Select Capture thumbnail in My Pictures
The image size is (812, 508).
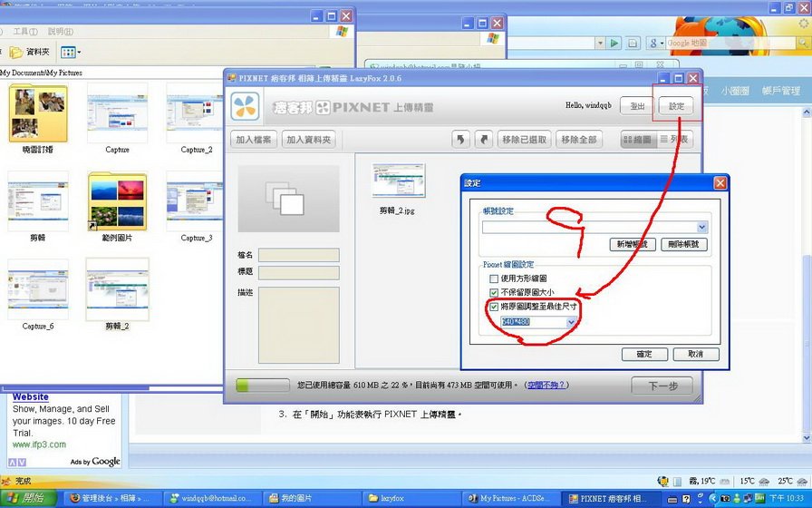118,113
